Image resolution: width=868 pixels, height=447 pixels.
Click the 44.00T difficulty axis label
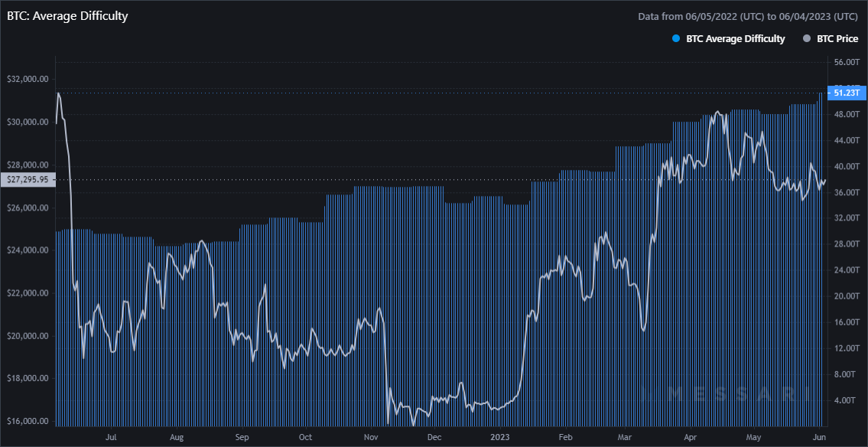click(x=847, y=140)
